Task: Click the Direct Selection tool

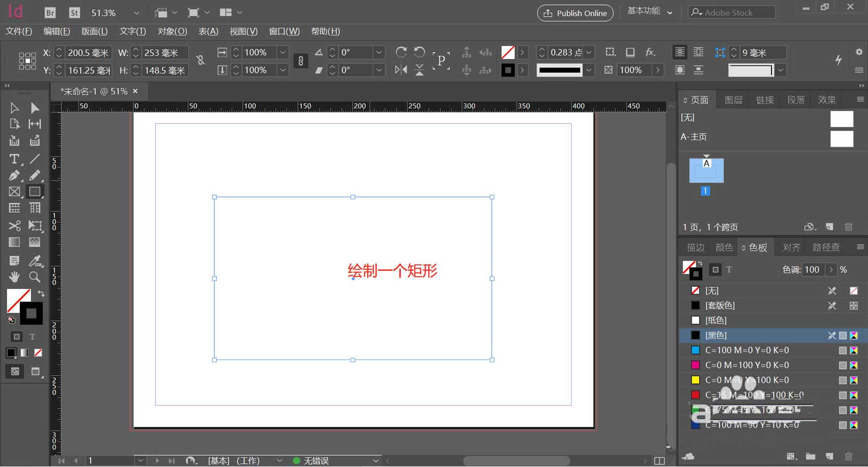Action: pos(35,108)
